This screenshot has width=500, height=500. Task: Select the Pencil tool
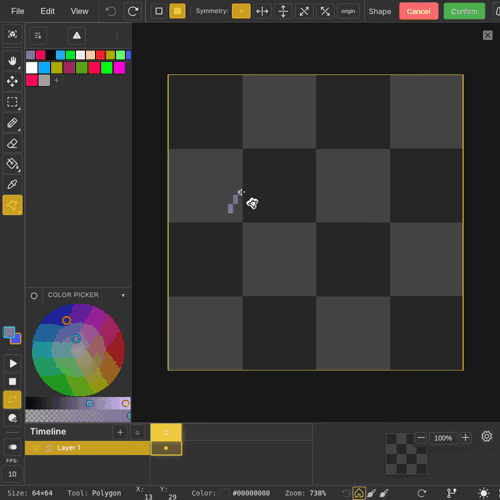[12, 123]
